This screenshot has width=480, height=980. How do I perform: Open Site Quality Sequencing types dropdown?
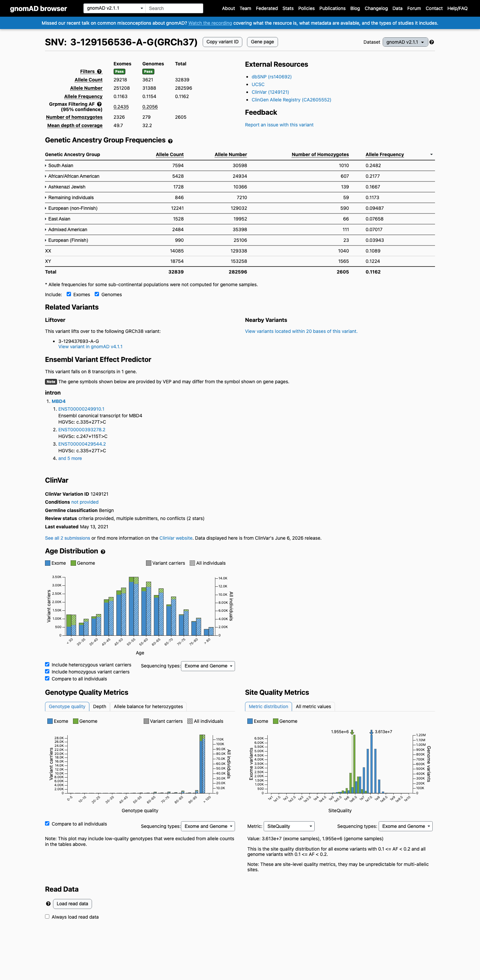pyautogui.click(x=406, y=826)
